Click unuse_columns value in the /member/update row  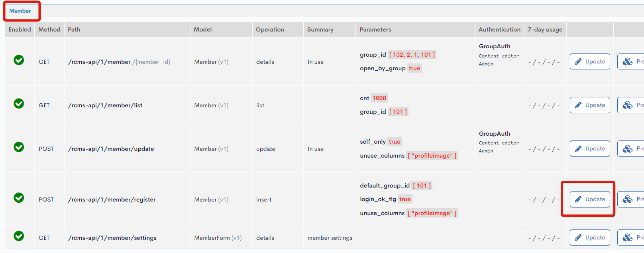(432, 156)
